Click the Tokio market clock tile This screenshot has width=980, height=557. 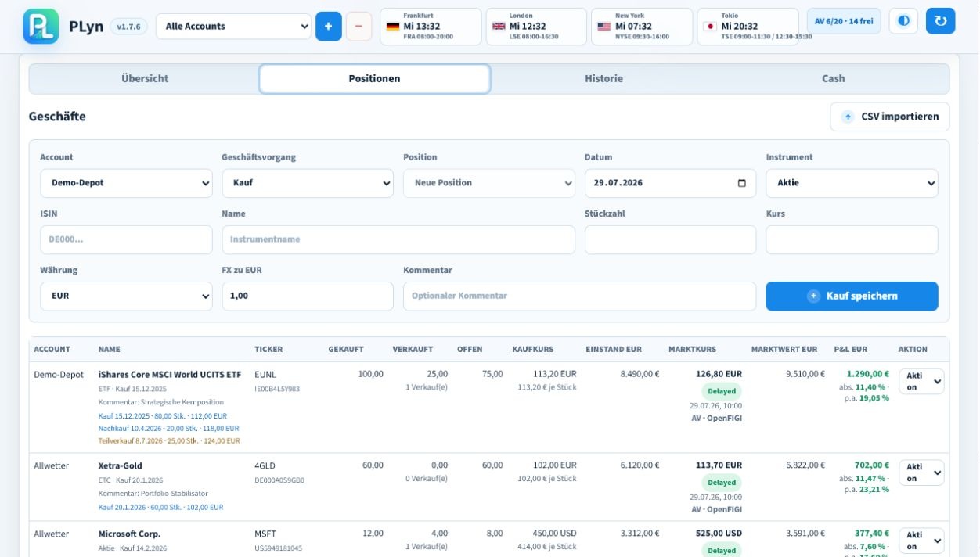click(748, 27)
